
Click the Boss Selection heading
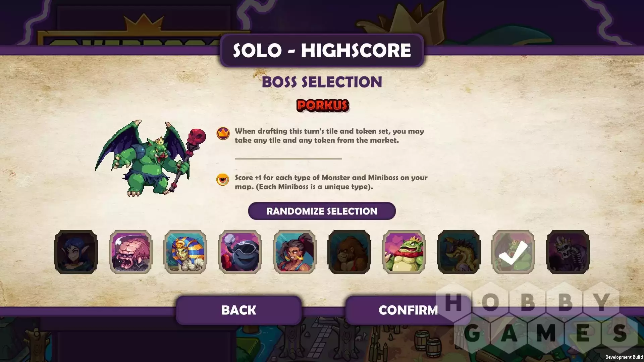[x=322, y=82]
